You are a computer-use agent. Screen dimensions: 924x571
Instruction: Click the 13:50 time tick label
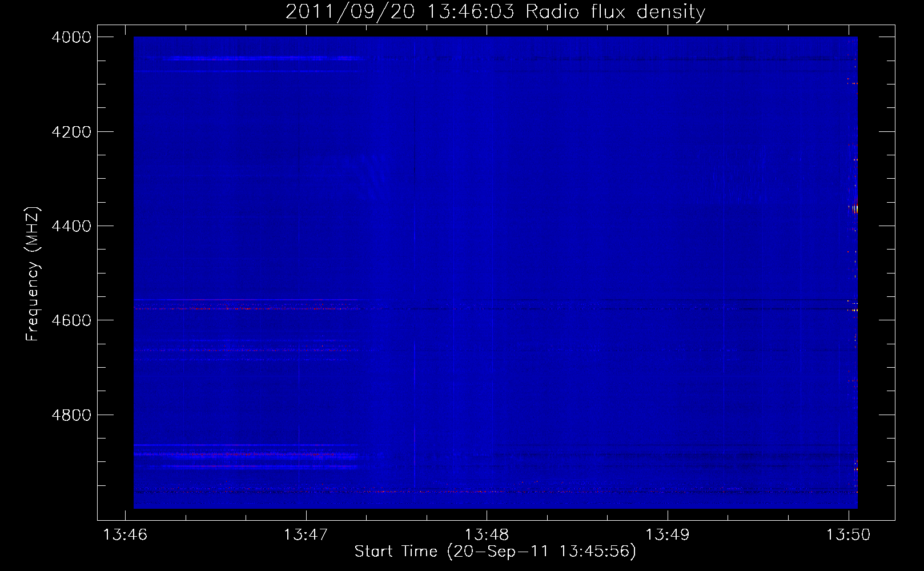(x=849, y=534)
